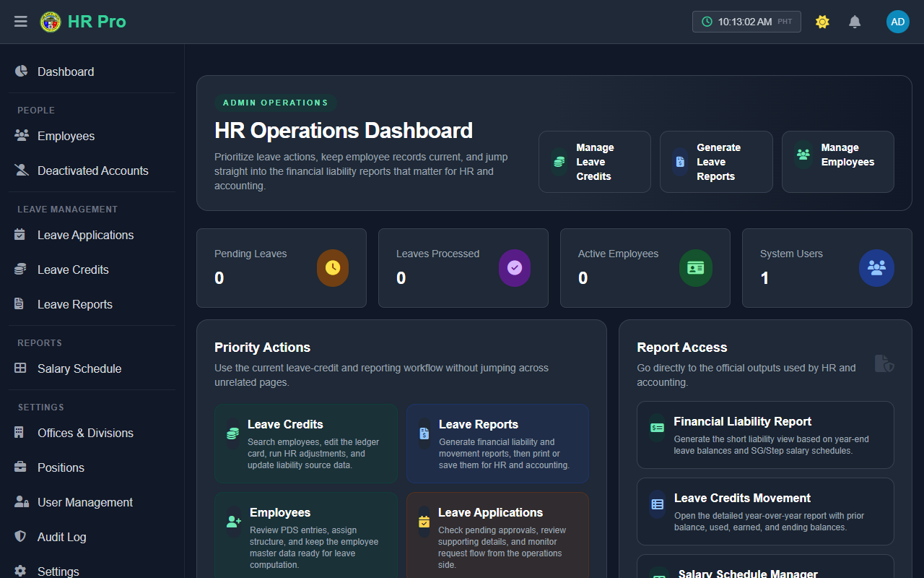924x578 pixels.
Task: Open Leave Credits from sidebar
Action: click(92, 269)
